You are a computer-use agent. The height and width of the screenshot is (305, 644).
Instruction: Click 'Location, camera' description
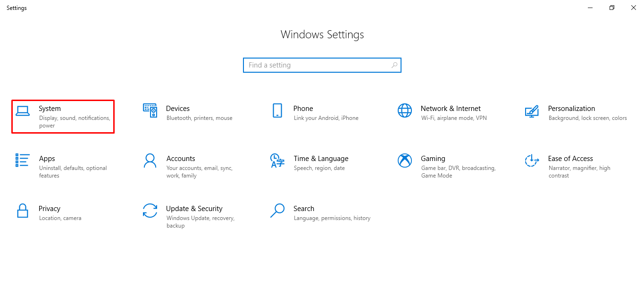point(60,218)
